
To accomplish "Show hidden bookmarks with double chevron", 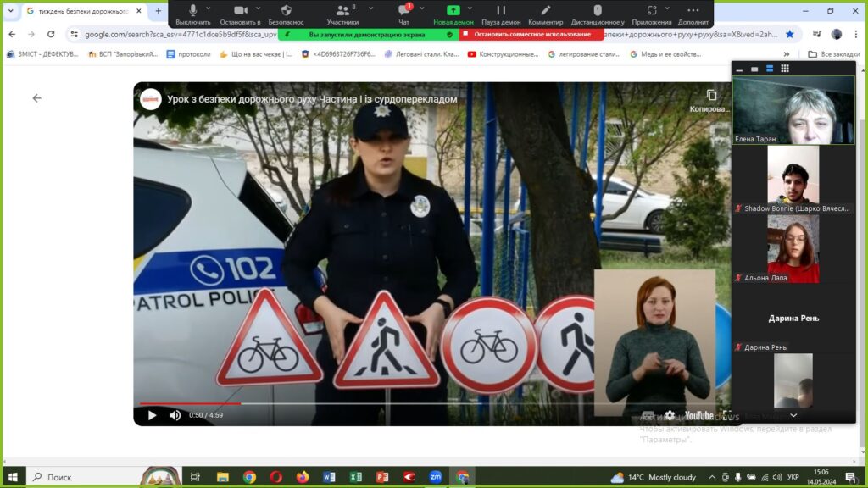I will pos(787,54).
